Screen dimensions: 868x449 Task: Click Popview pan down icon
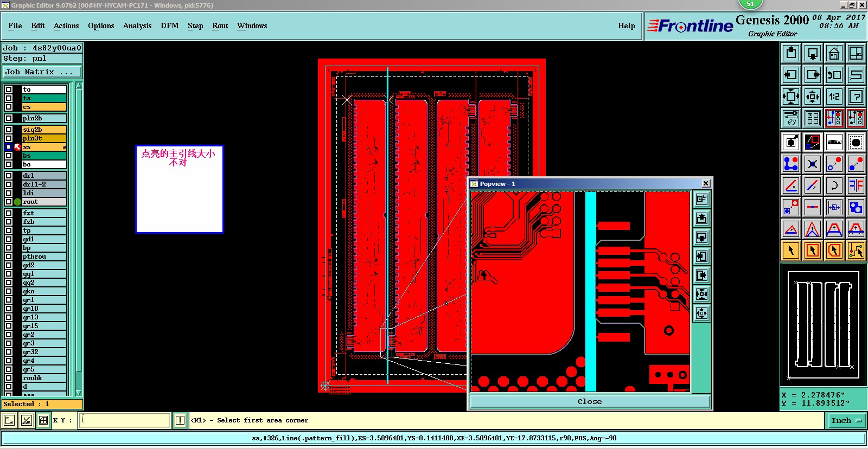tap(701, 237)
